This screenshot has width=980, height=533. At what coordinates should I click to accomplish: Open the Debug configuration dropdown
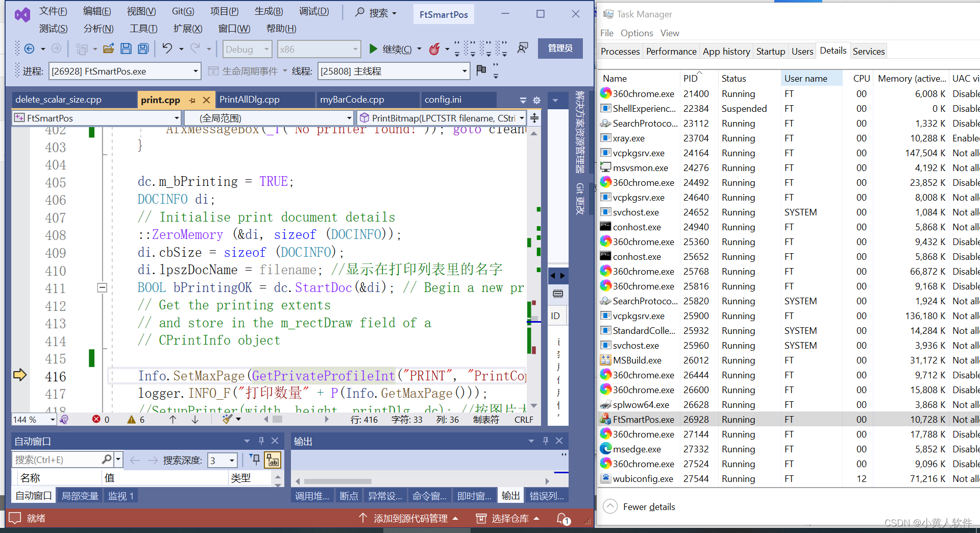click(247, 49)
